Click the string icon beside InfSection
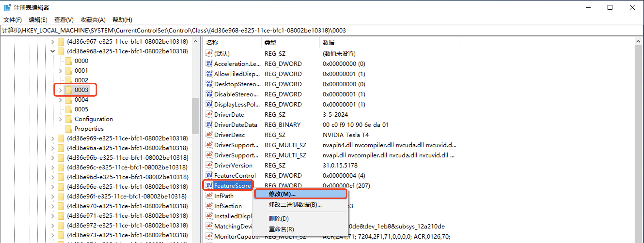The height and width of the screenshot is (243, 644). [209, 206]
